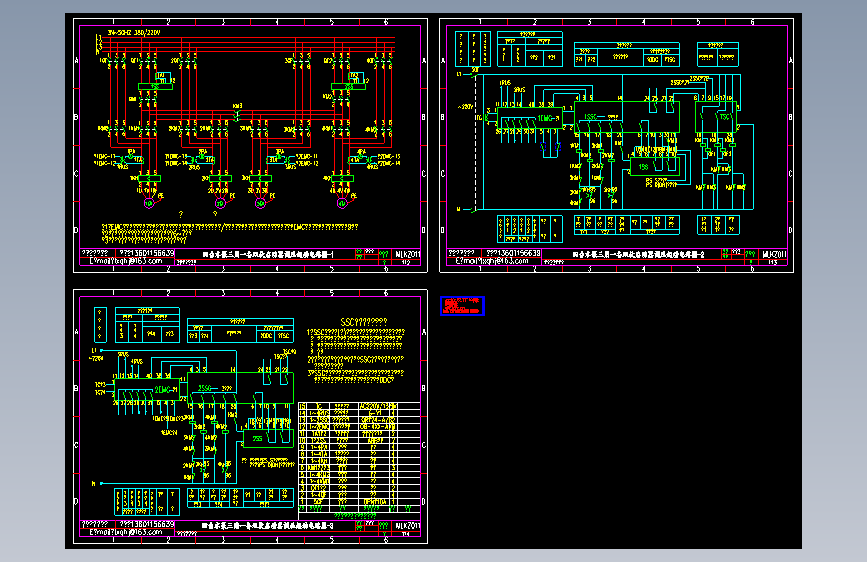The width and height of the screenshot is (867, 562).
Task: Select the 1DMC green block on sheet two
Action: point(530,118)
